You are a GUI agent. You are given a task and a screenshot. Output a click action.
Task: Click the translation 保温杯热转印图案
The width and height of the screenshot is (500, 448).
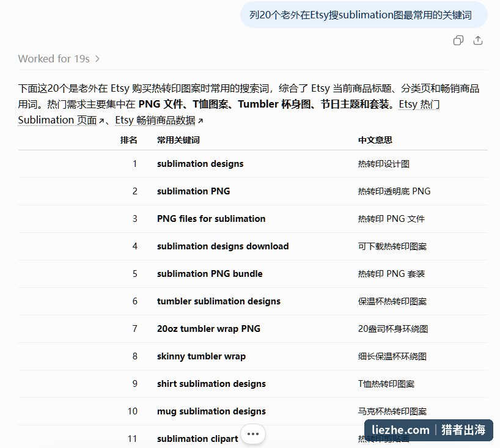click(x=392, y=301)
